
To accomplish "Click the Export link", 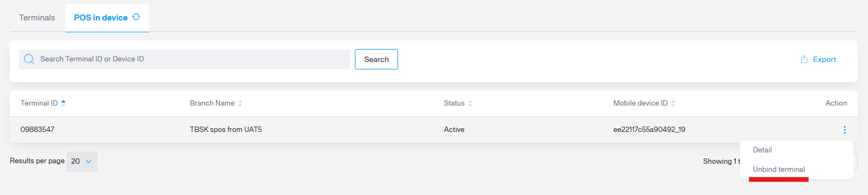I will pos(824,59).
